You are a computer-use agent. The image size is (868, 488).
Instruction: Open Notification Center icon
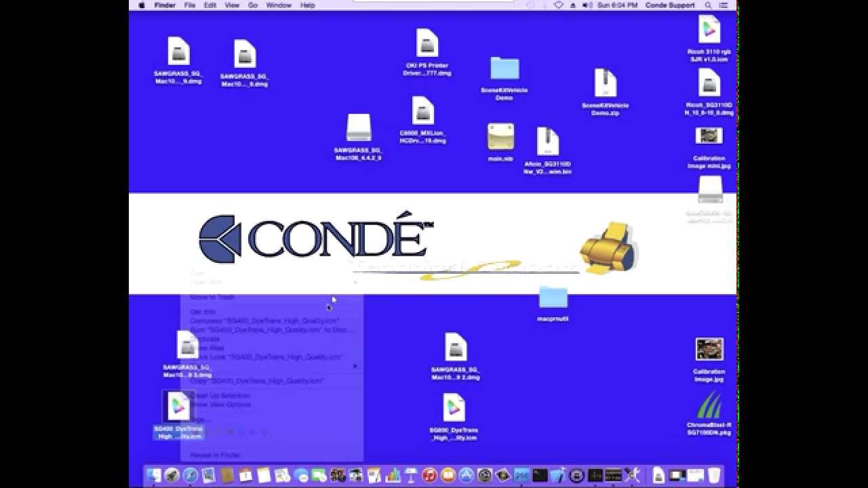click(725, 5)
